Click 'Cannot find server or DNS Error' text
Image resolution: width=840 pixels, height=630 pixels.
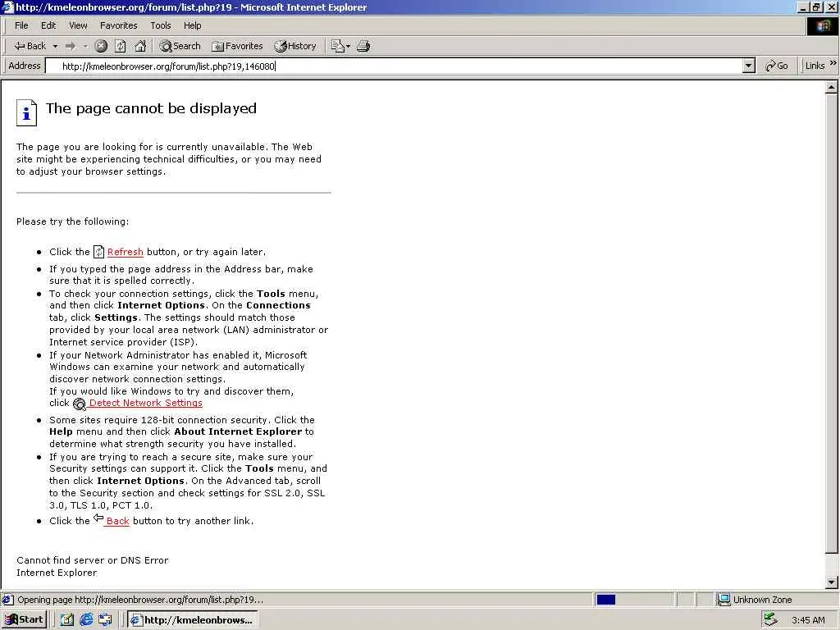(x=92, y=560)
